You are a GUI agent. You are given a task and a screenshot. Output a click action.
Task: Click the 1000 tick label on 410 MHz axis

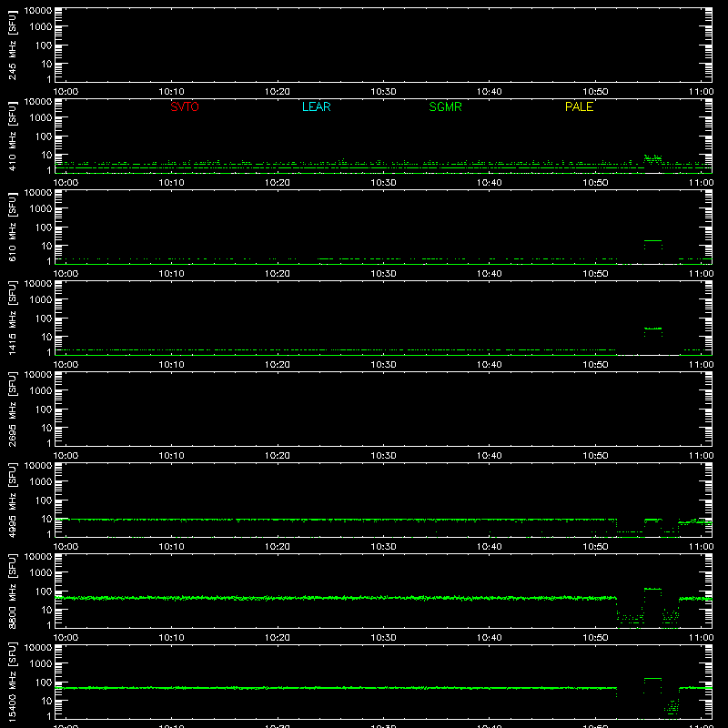click(41, 118)
